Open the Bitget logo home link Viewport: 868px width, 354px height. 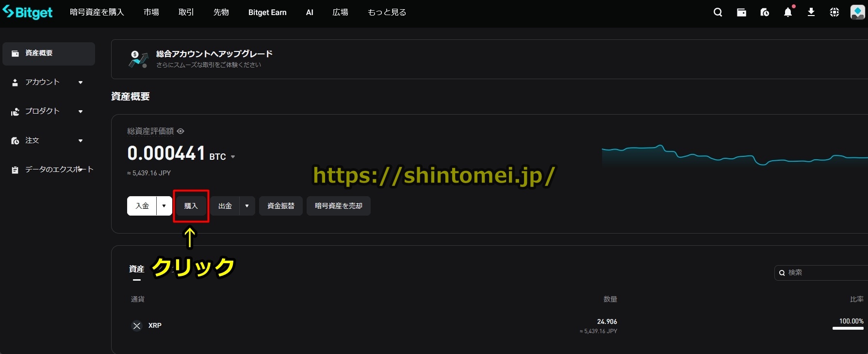[28, 12]
